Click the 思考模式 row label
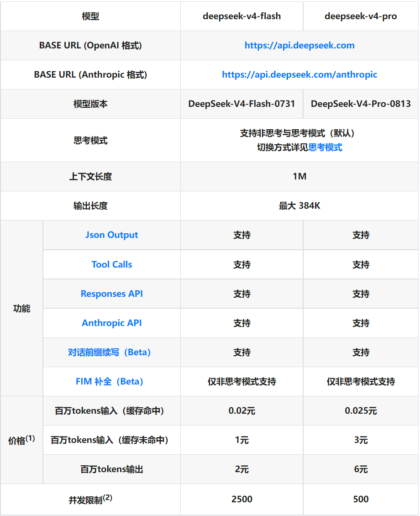The width and height of the screenshot is (420, 516). pyautogui.click(x=90, y=141)
